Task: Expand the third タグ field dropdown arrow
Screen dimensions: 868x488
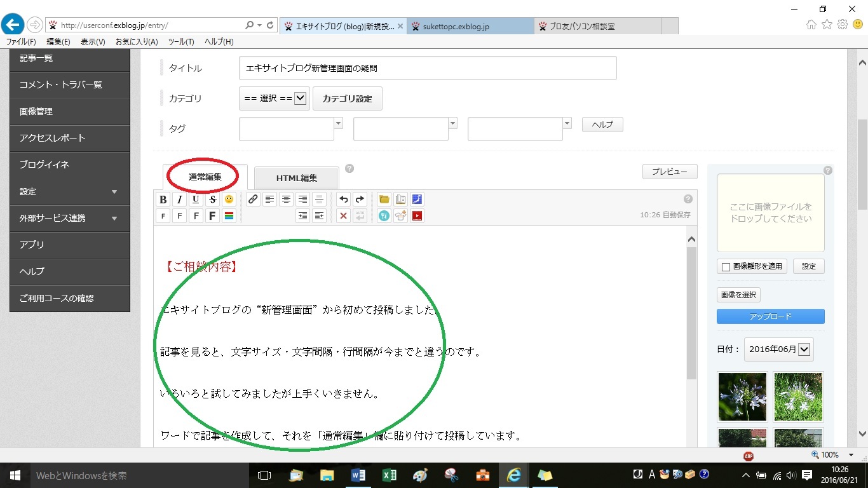Action: click(567, 123)
